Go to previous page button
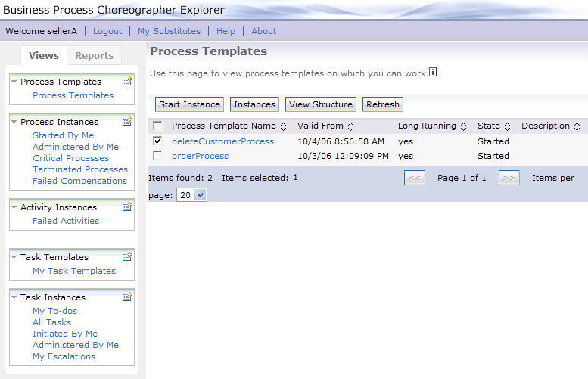The image size is (588, 379). point(415,178)
